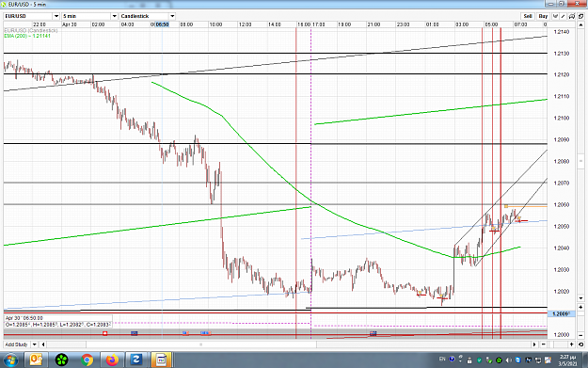Click the EMA (200) indicator label
This screenshot has height=368, width=588.
(27, 36)
